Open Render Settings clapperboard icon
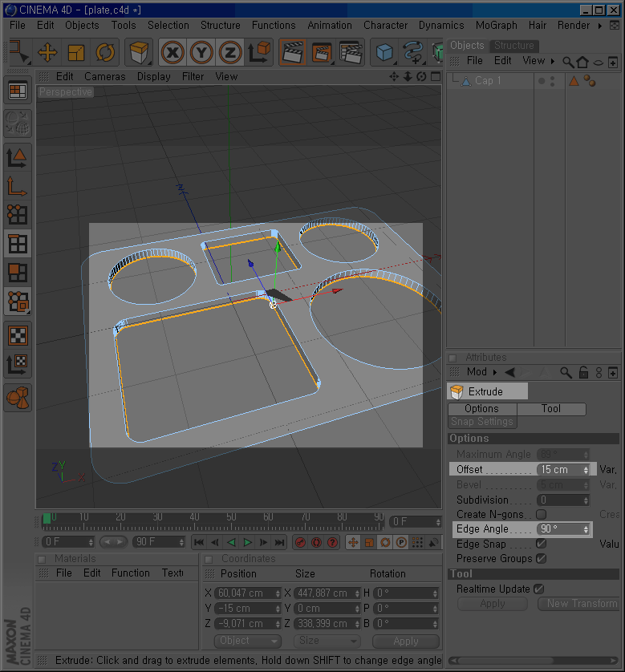Viewport: 625px width, 672px height. point(351,53)
